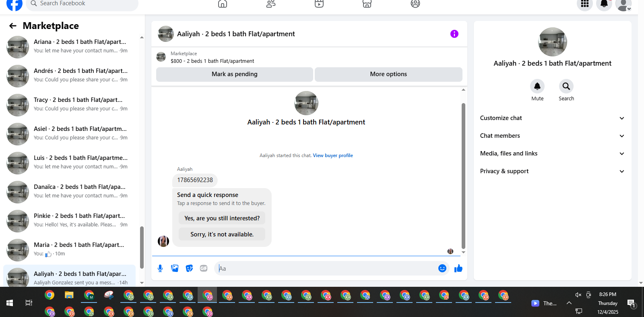Open the Windows Start button

coord(10,303)
